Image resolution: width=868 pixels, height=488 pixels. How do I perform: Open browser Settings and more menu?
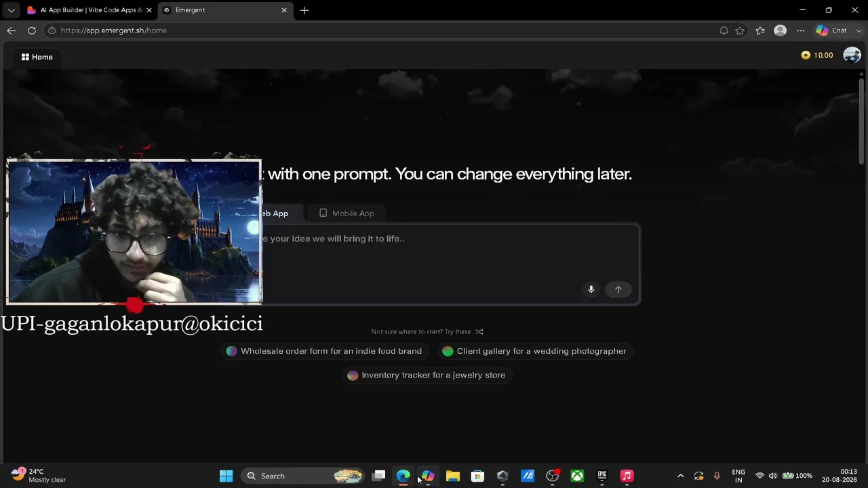(x=801, y=30)
